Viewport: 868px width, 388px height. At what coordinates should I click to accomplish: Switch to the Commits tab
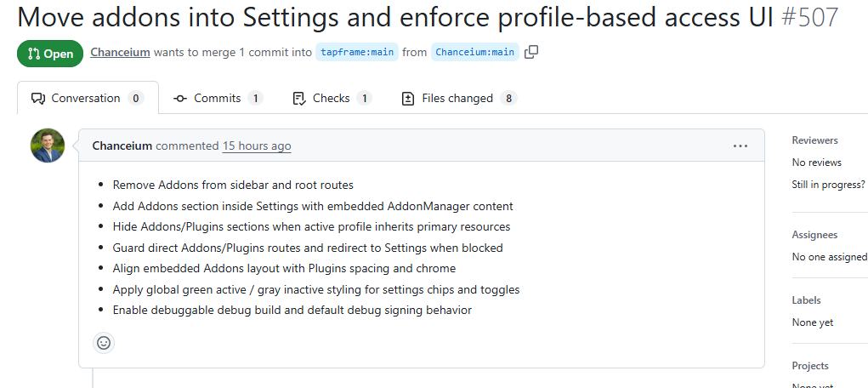coord(218,98)
